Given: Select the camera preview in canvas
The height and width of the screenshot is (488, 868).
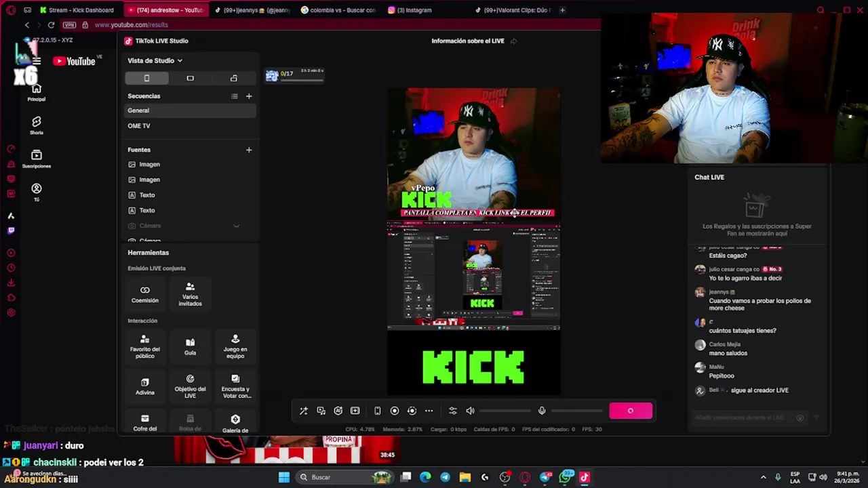Looking at the screenshot, I should click(x=473, y=153).
